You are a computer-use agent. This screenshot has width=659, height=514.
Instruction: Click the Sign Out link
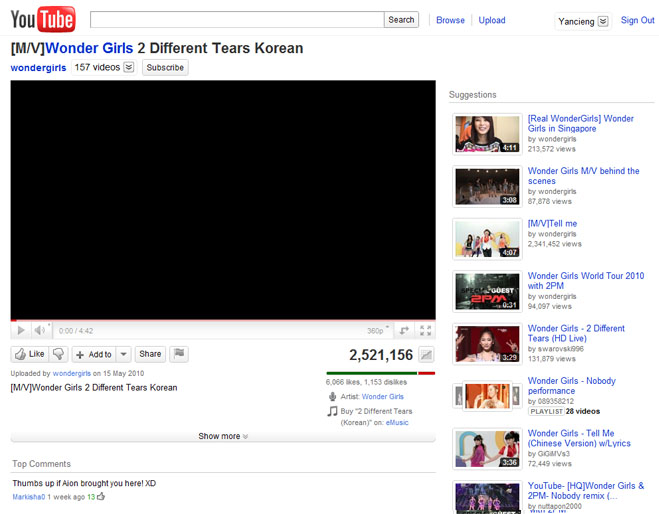tap(638, 20)
